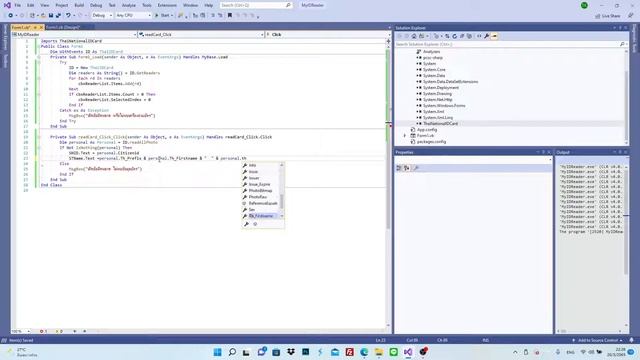The height and width of the screenshot is (360, 640).
Task: Click the Property Pages wrench in Properties panel
Action: [416, 168]
